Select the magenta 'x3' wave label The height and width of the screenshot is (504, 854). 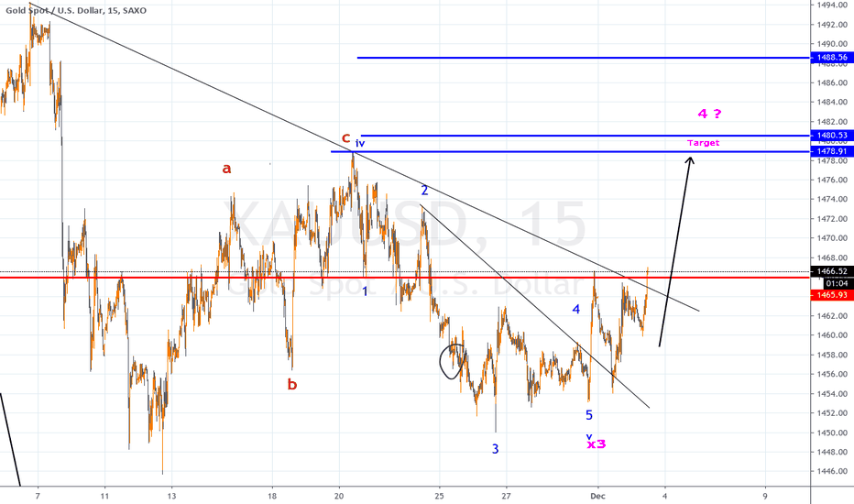597,444
